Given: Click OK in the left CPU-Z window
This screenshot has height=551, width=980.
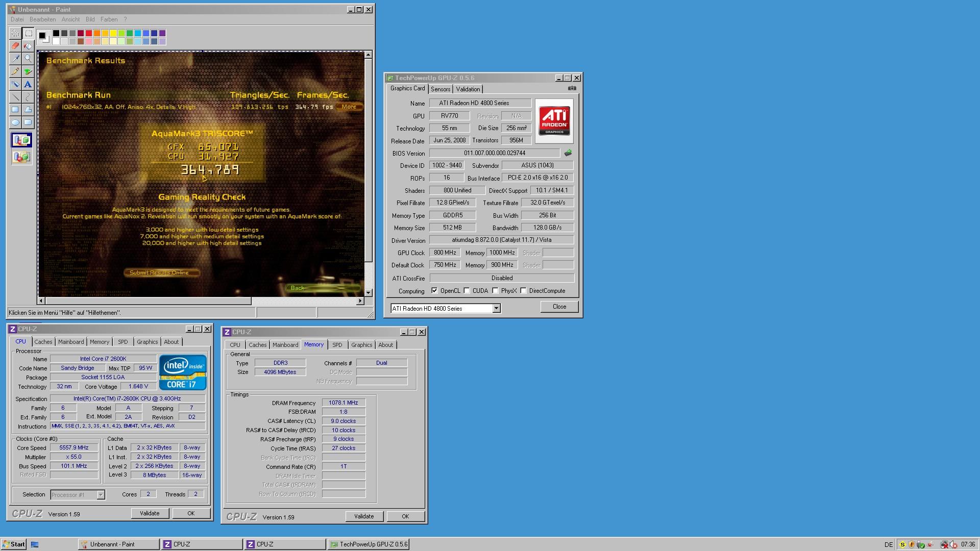Looking at the screenshot, I should pyautogui.click(x=191, y=514).
